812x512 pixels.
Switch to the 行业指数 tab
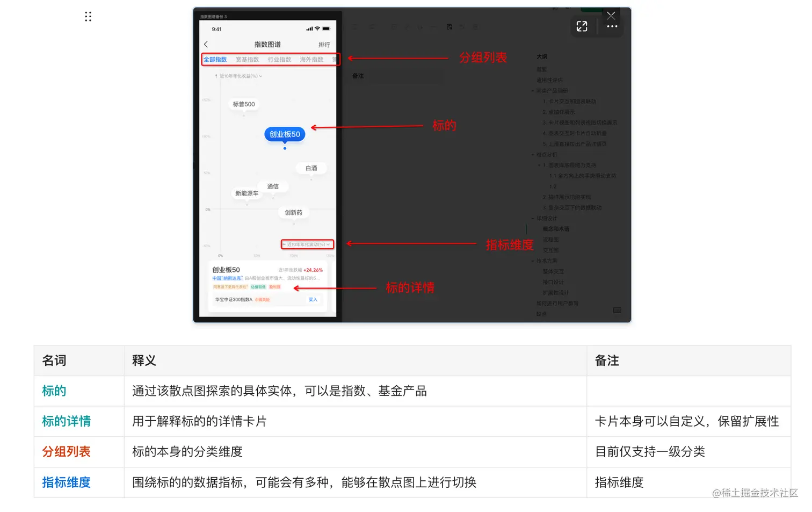coord(279,60)
